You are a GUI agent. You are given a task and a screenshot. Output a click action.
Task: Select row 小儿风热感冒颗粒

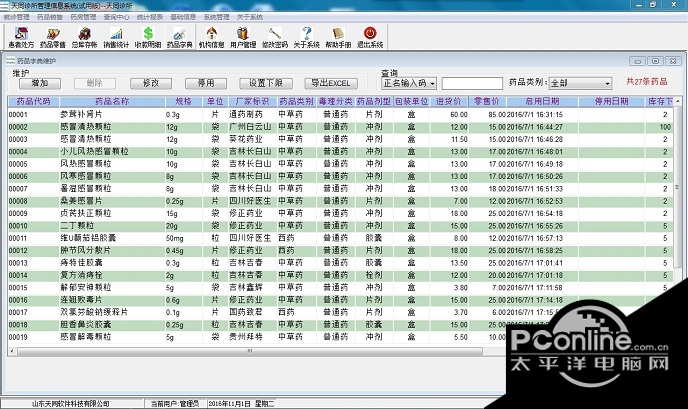coord(340,152)
